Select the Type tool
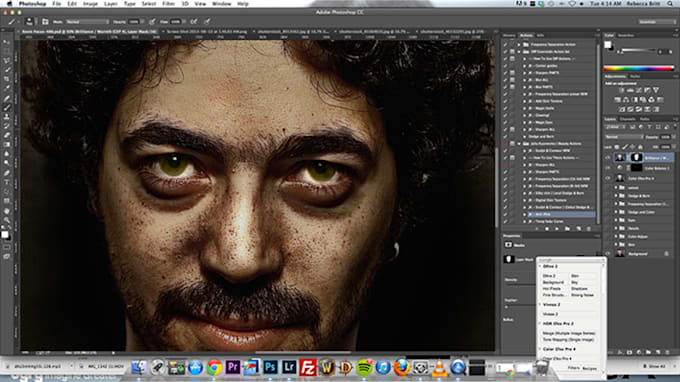 coord(7,183)
